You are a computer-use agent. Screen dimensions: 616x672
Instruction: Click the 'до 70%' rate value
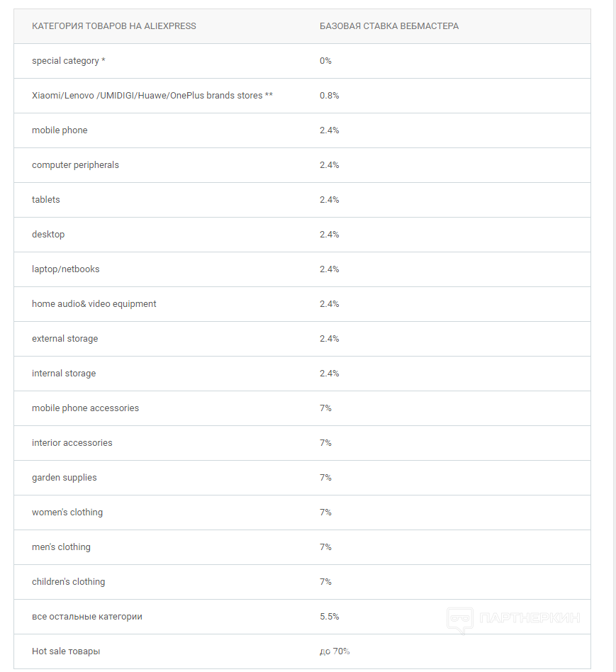pos(335,651)
